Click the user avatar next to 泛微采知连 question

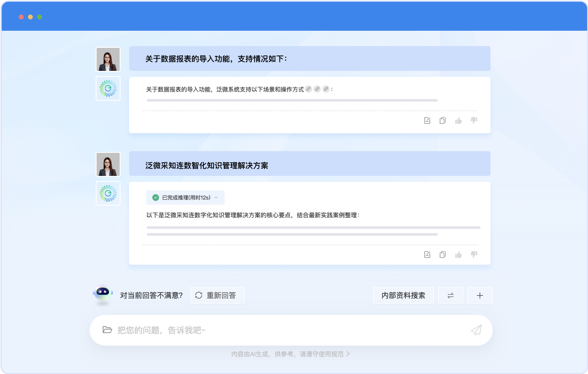click(x=108, y=164)
